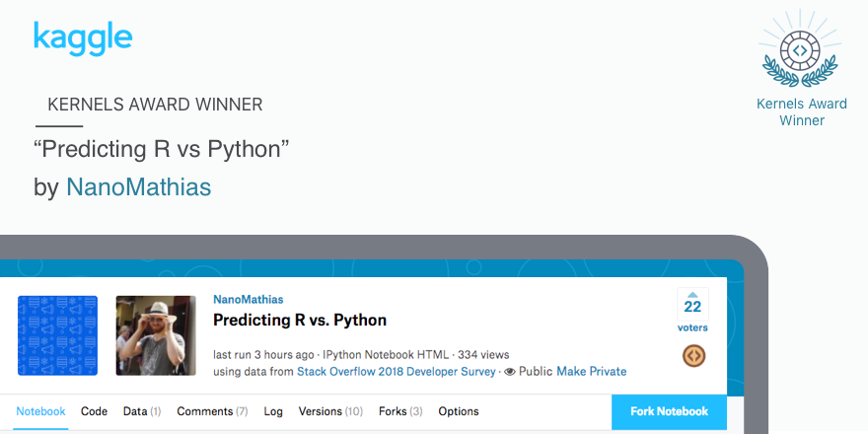Viewport: 868px width, 434px height.
Task: Show the Versions (10) tab
Action: (330, 411)
